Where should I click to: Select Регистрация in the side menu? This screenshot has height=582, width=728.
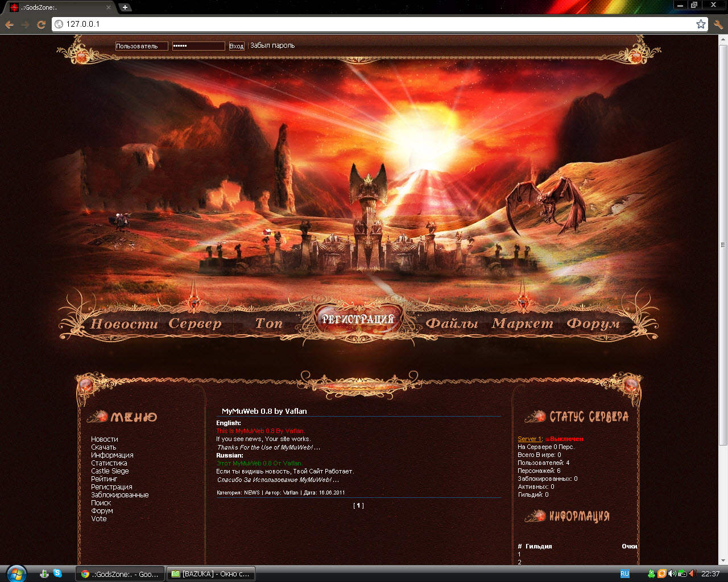coord(111,487)
